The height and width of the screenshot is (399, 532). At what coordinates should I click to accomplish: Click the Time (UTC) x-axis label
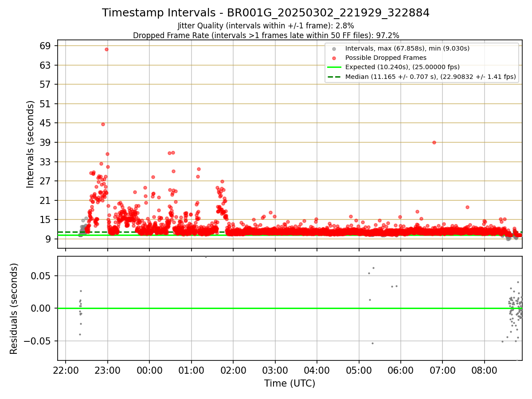pos(290,383)
